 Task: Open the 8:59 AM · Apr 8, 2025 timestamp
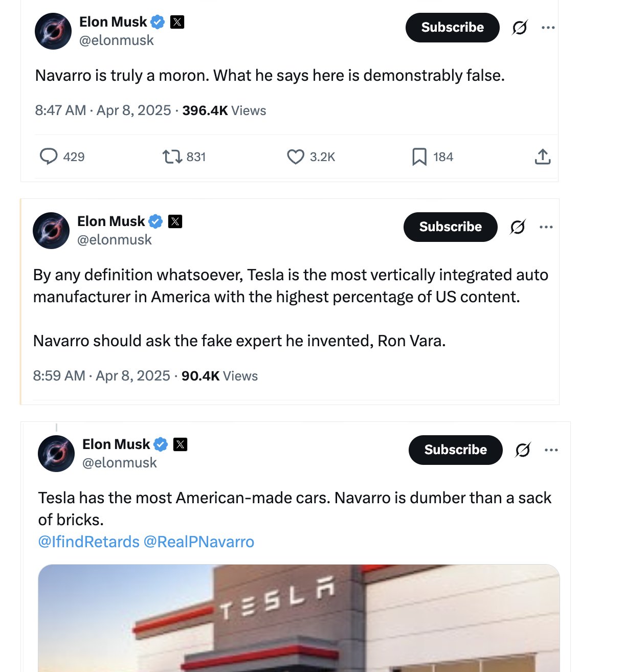(x=101, y=376)
